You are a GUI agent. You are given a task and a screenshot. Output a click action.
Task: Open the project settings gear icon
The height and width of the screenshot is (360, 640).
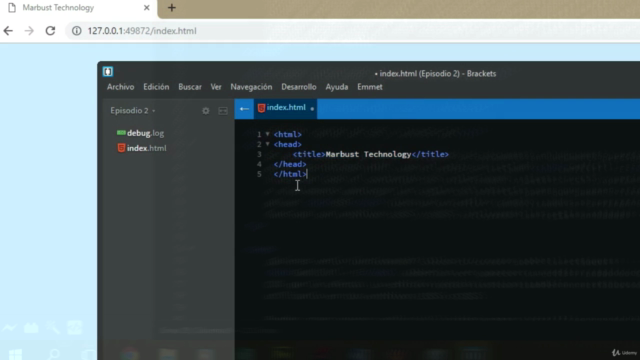(x=206, y=111)
